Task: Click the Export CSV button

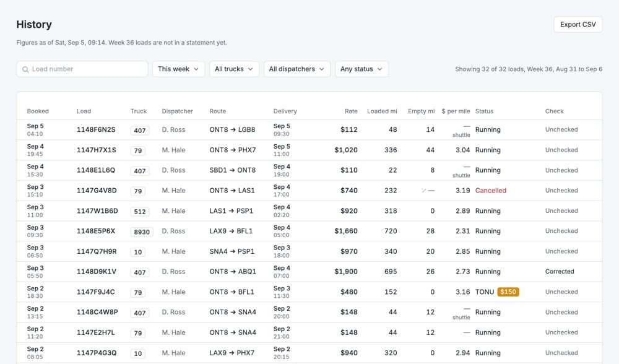Action: click(x=578, y=25)
